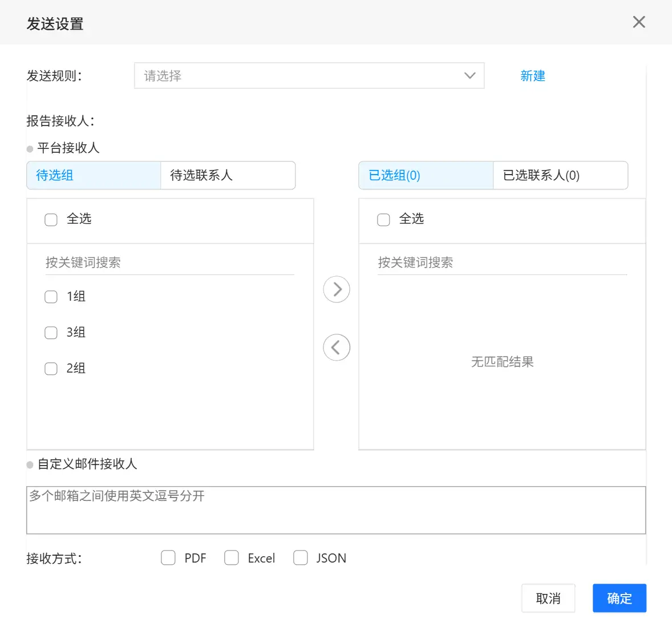The width and height of the screenshot is (672, 639).
Task: Focus the left keyword search field
Action: [x=169, y=262]
